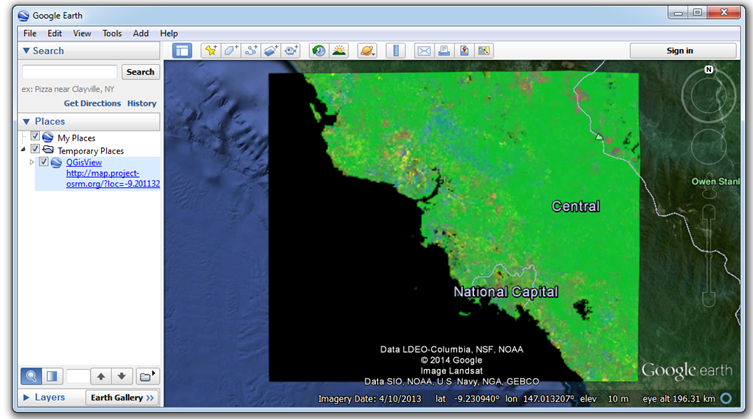Uncheck the QGisView overlay checkbox
This screenshot has width=753, height=419.
[x=44, y=161]
